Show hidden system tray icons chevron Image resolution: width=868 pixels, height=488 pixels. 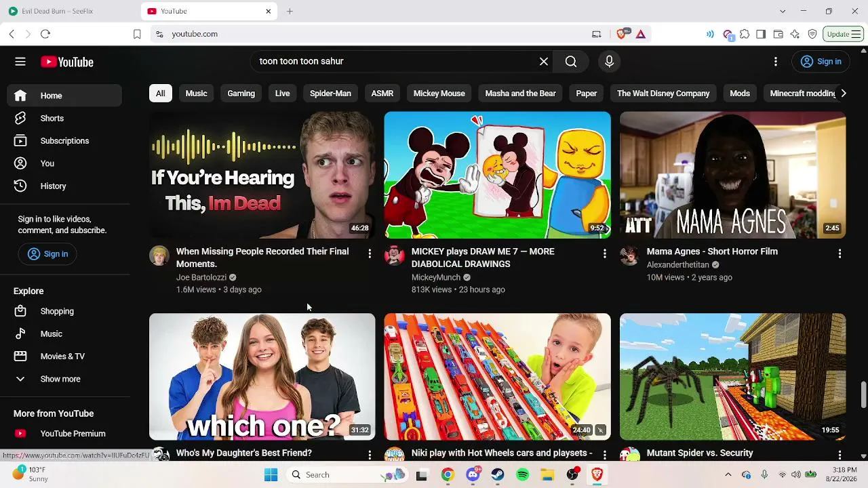click(x=728, y=475)
